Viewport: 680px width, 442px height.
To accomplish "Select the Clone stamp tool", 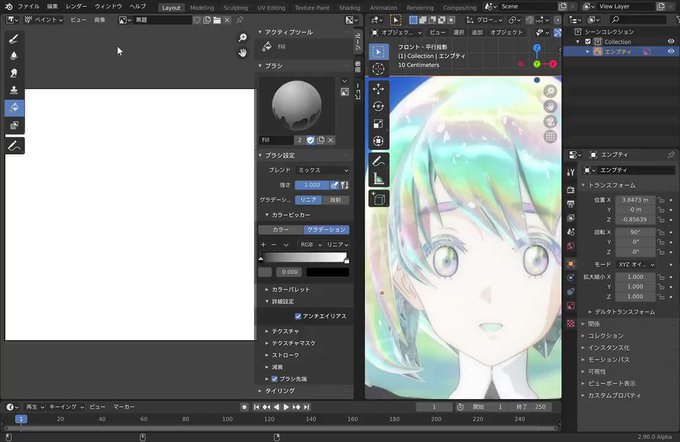I will [14, 90].
